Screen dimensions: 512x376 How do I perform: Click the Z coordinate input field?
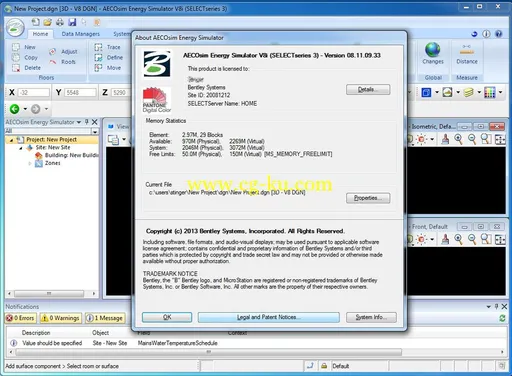pyautogui.click(x=120, y=92)
